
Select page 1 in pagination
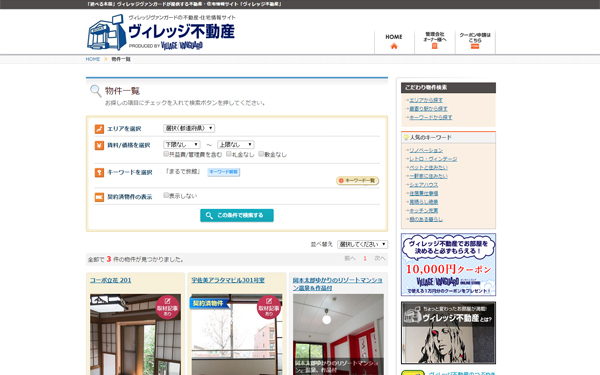coord(365,259)
